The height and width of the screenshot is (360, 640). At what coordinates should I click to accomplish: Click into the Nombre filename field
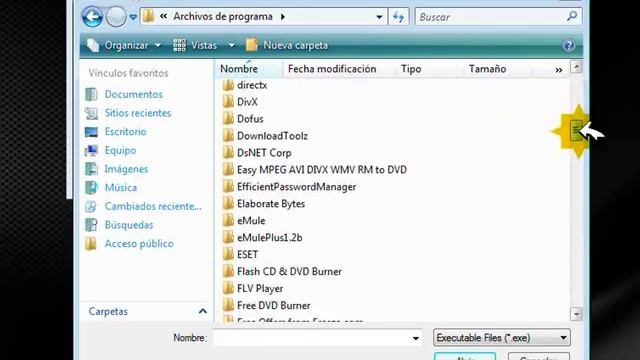[x=311, y=338]
